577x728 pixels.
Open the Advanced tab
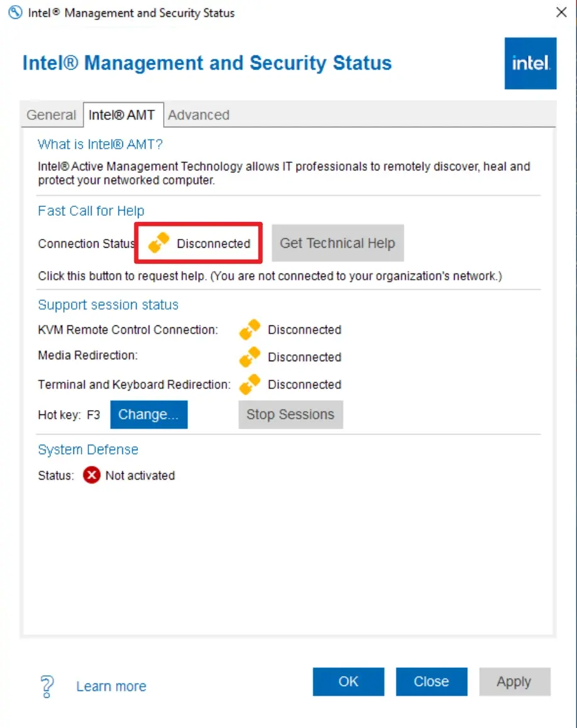(x=199, y=115)
